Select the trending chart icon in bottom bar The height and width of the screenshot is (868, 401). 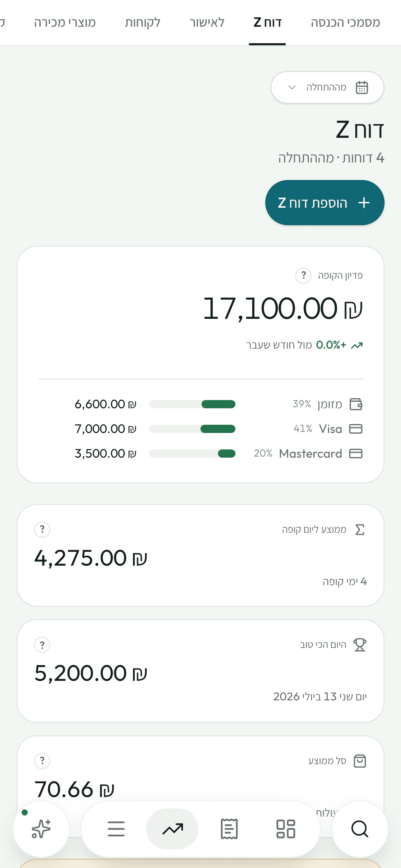172,829
